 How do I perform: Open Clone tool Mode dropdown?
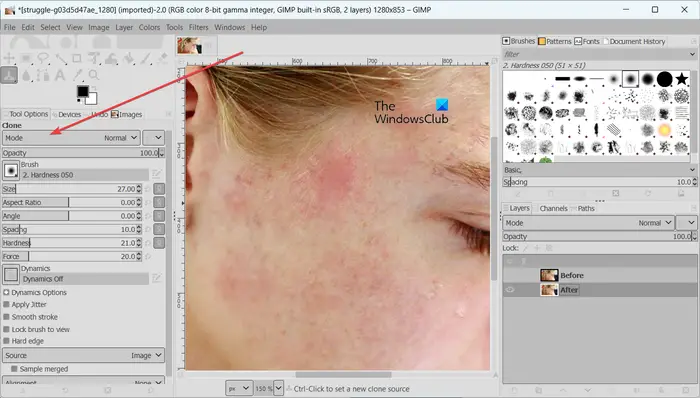click(71, 138)
